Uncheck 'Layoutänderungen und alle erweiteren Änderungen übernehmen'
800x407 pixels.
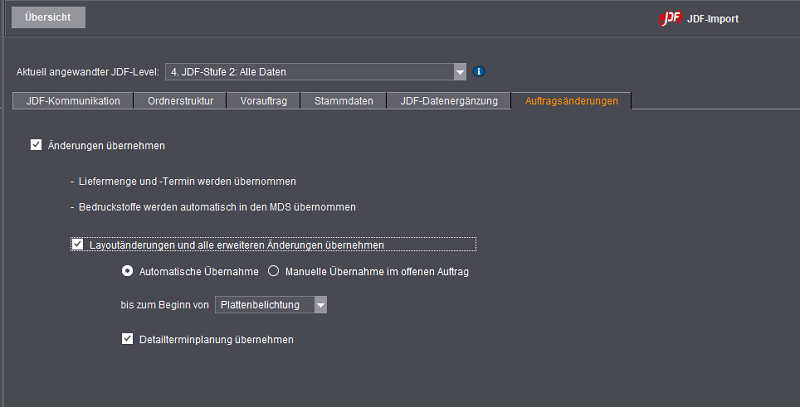coord(77,244)
